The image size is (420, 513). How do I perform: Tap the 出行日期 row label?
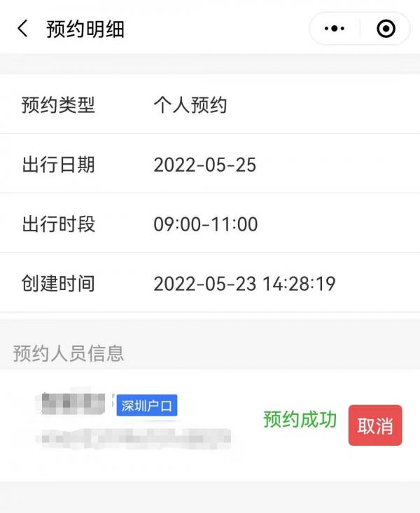click(59, 165)
